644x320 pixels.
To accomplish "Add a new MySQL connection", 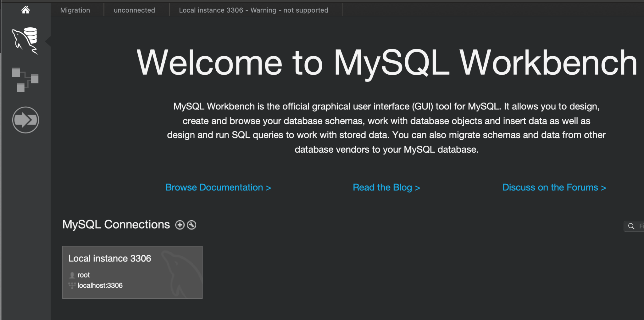I will 180,225.
